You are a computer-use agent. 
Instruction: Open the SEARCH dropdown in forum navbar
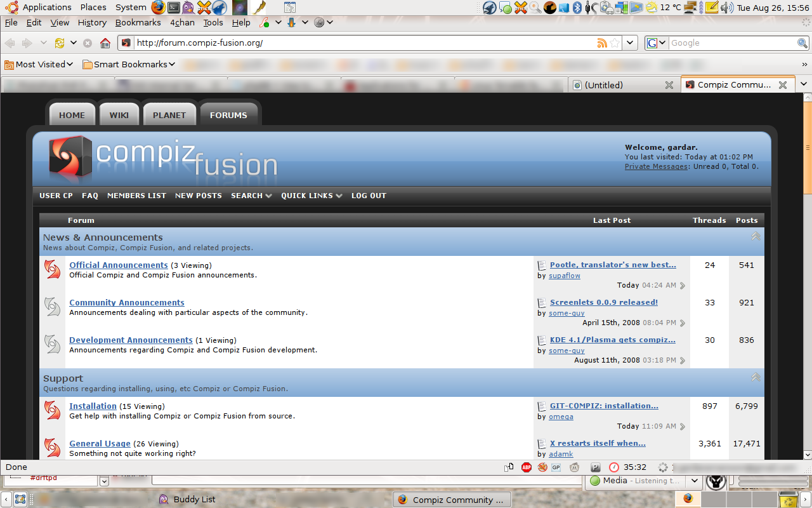point(251,196)
